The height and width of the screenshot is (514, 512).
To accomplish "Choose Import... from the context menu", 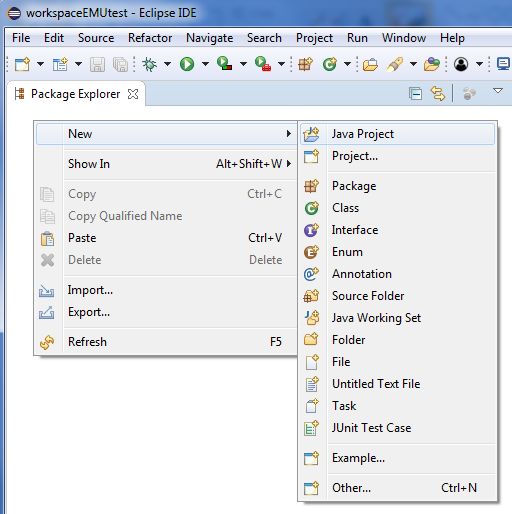I will (166, 290).
